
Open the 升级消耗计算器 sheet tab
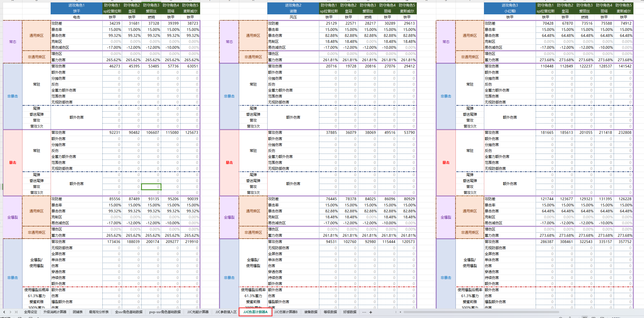coord(55,312)
